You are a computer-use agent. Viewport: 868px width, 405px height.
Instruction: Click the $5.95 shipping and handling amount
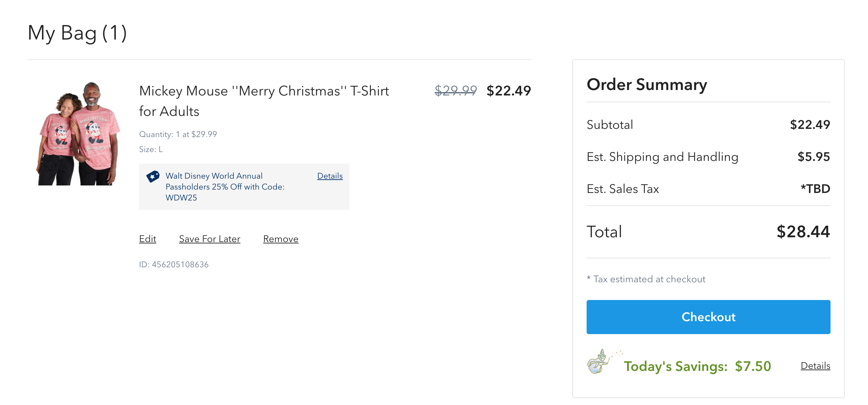click(813, 157)
